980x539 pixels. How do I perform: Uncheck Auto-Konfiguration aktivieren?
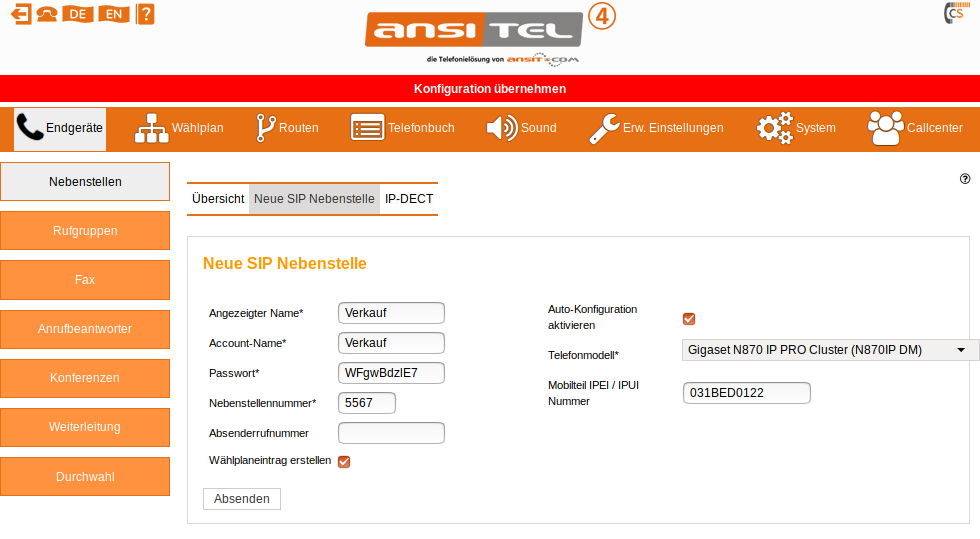coord(689,319)
